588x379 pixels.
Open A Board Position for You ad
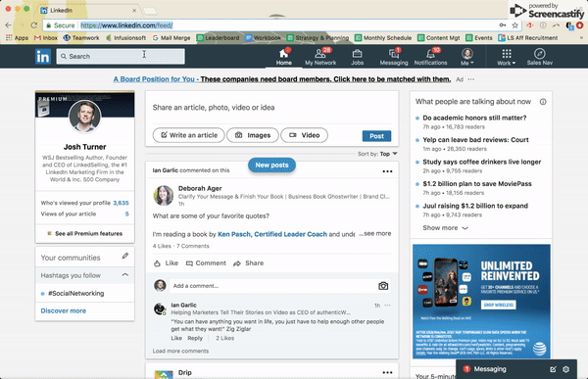[282, 79]
